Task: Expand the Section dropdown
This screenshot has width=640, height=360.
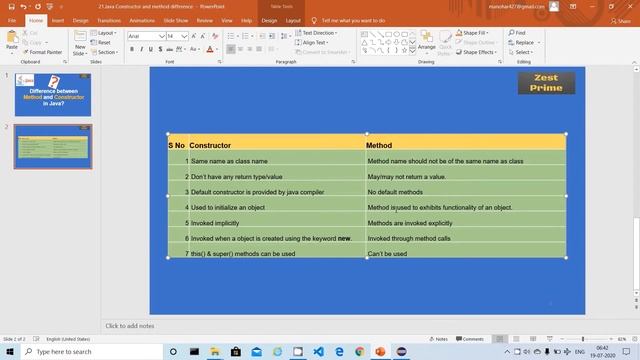Action: pyautogui.click(x=105, y=52)
